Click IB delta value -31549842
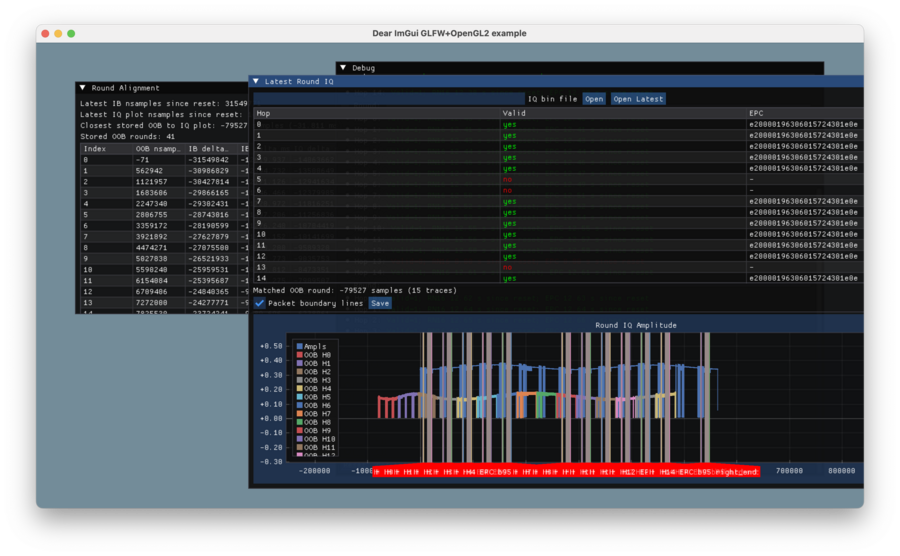Viewport: 900px width, 556px height. pos(208,160)
